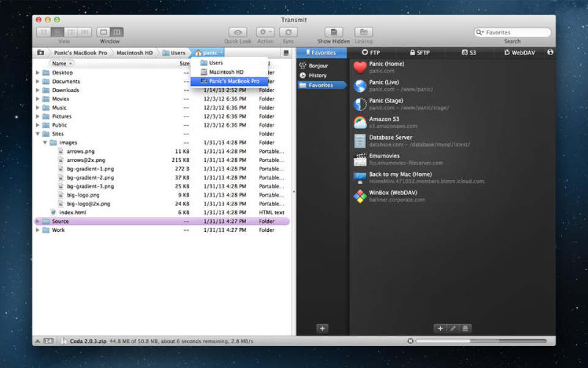Open Quick Look eye button
This screenshot has height=368, width=588.
click(x=238, y=33)
